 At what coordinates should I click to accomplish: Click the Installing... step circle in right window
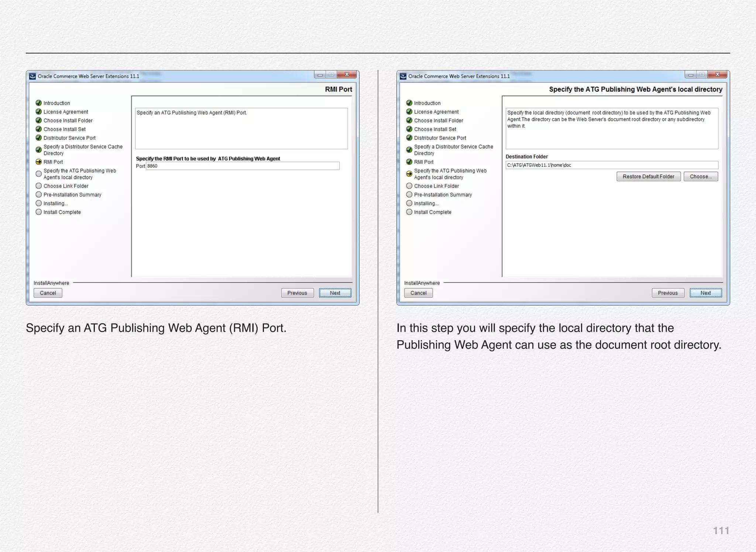pos(409,203)
